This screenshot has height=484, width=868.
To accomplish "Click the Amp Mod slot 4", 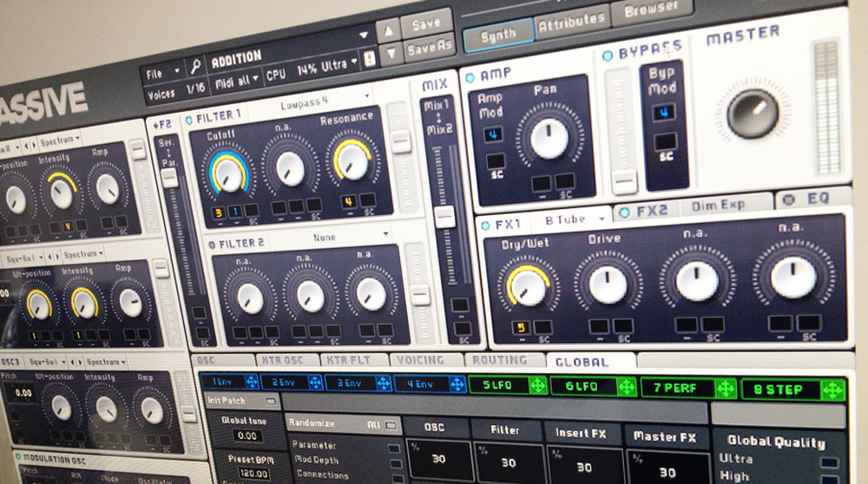I will pos(492,134).
